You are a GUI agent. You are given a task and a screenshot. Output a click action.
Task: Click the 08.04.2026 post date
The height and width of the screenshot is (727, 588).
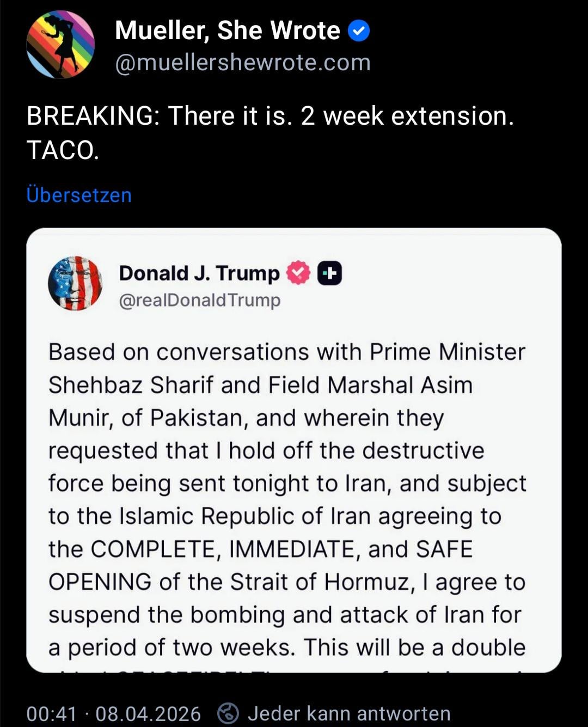(148, 713)
